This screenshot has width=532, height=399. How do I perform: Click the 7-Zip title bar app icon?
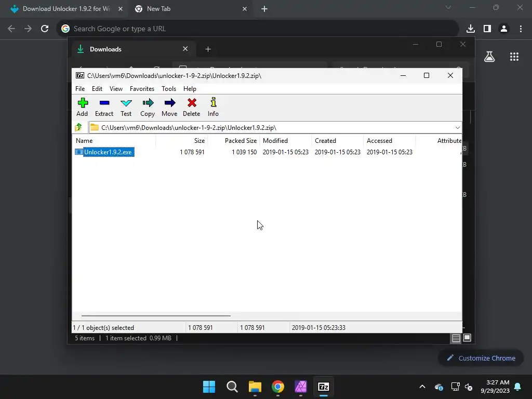click(80, 75)
